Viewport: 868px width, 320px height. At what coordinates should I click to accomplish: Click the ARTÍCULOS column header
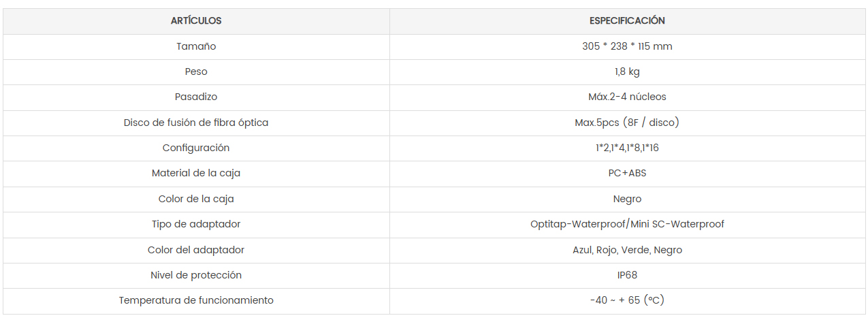point(196,21)
